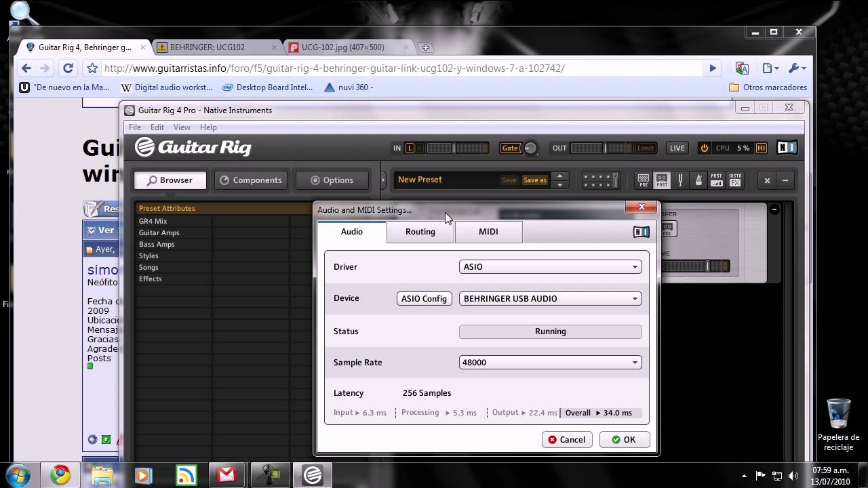Open the View menu in Guitar Rig
This screenshot has height=488, width=868.
182,127
